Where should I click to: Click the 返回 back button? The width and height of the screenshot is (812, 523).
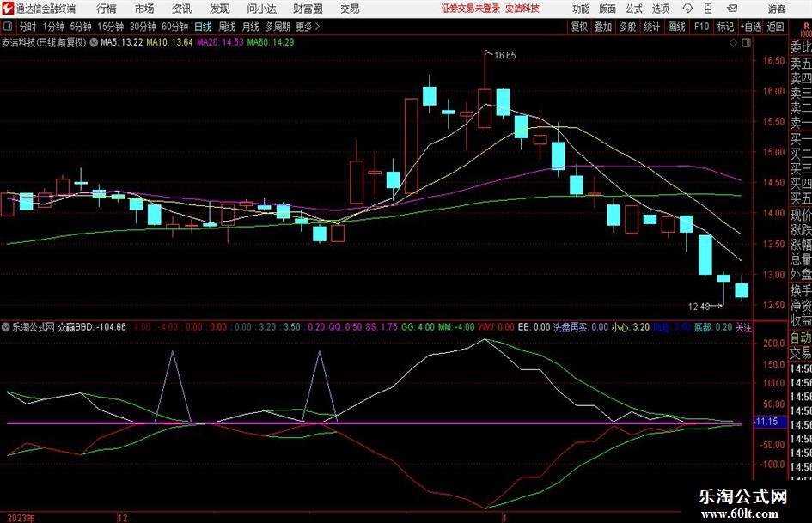pyautogui.click(x=775, y=27)
